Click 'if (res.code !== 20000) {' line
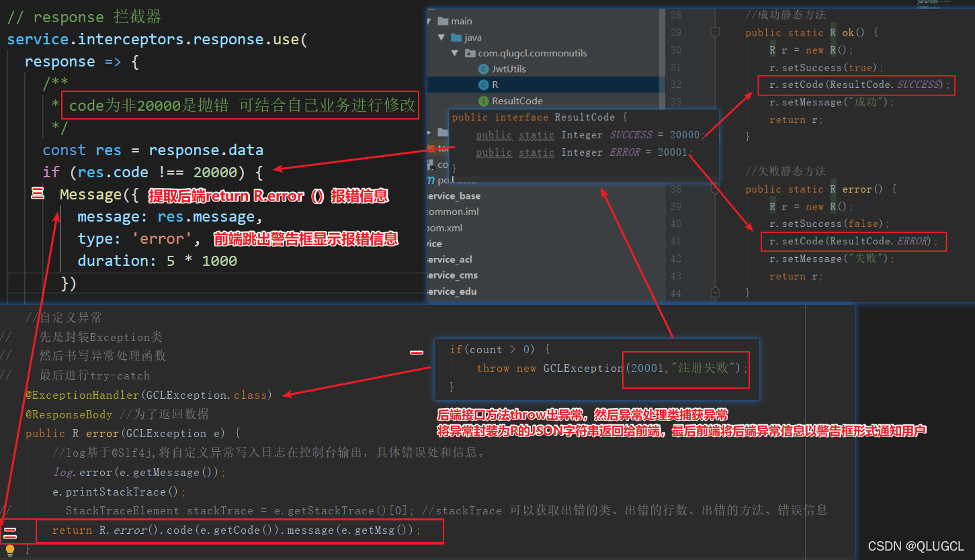The image size is (975, 560). [153, 172]
